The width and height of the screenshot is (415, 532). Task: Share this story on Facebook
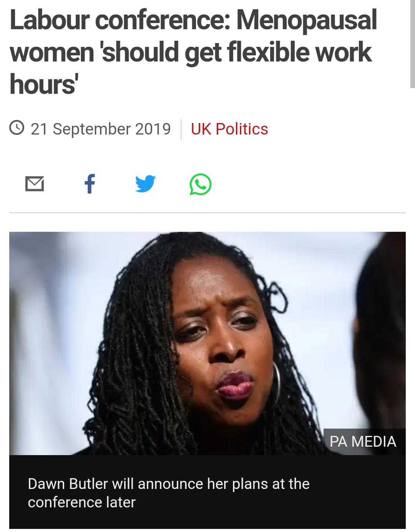point(90,184)
